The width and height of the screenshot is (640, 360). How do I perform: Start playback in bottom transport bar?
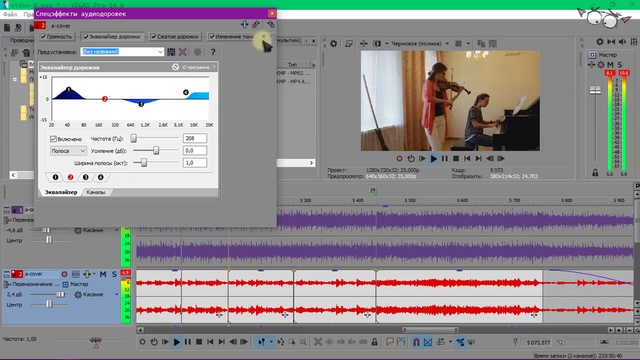point(176,342)
